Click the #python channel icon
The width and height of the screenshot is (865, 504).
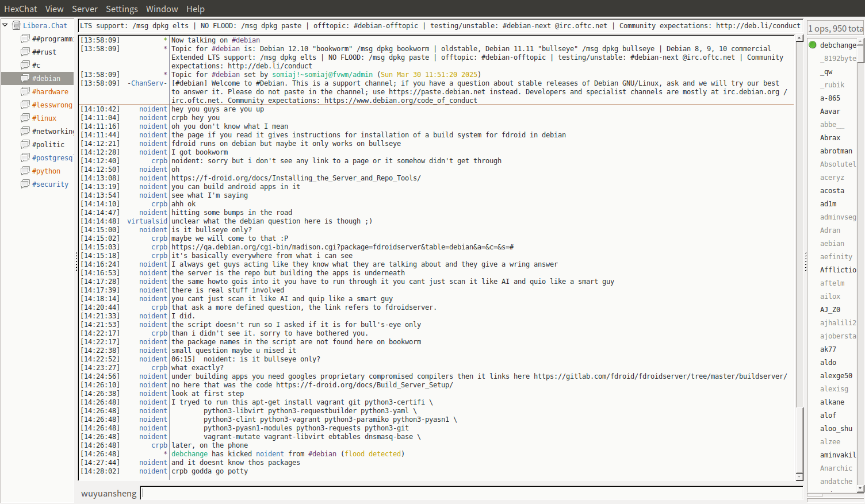coord(25,171)
